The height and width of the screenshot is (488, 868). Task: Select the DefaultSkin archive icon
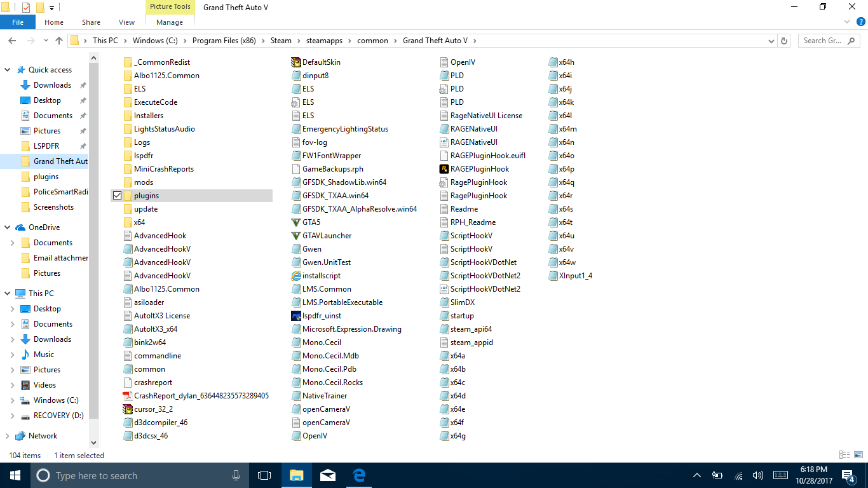[295, 62]
